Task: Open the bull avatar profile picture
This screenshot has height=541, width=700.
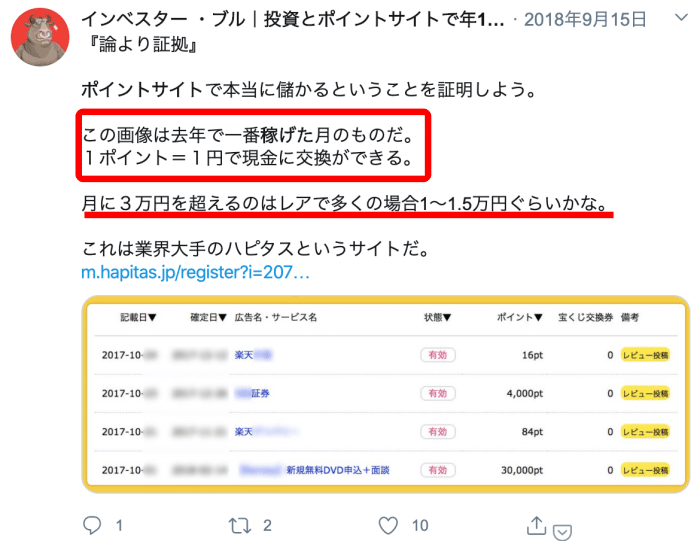Action: tap(40, 37)
